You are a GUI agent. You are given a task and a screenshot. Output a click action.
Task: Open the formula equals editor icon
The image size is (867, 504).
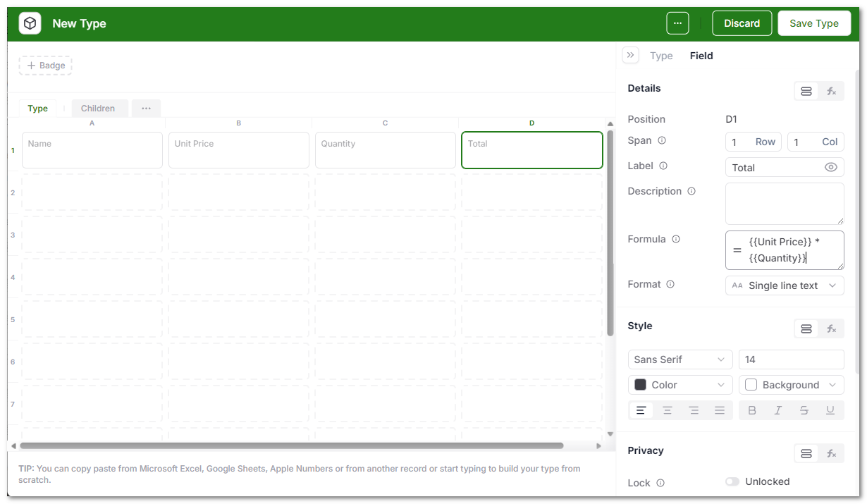737,250
